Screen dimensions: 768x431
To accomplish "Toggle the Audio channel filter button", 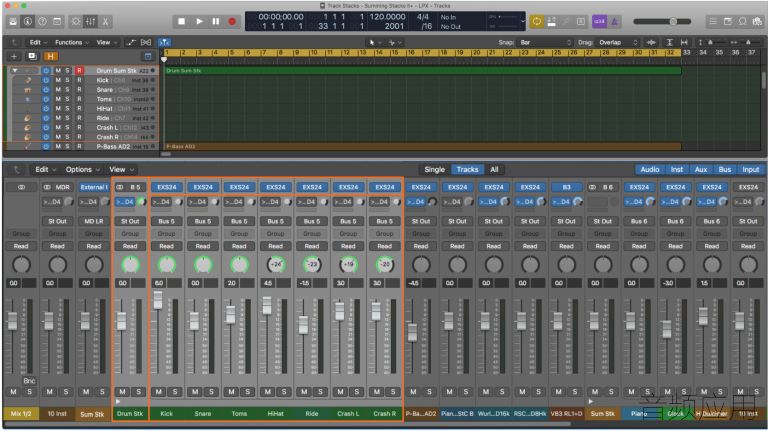I will click(x=649, y=169).
